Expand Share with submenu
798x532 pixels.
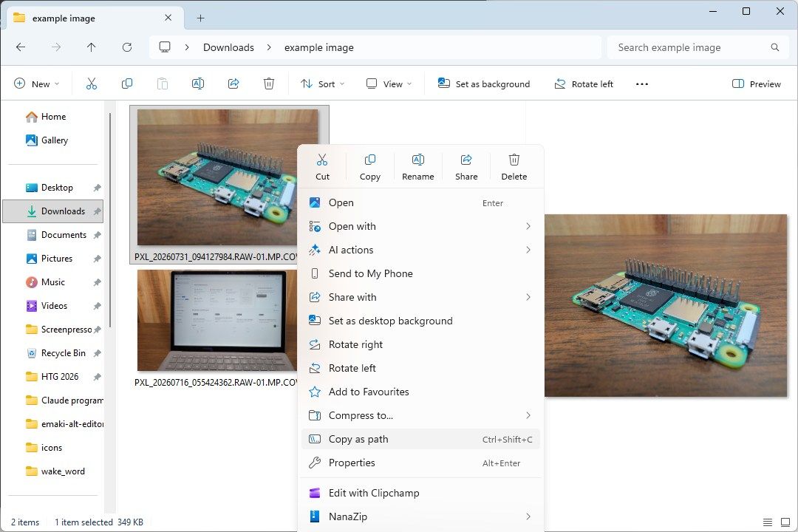(x=528, y=297)
